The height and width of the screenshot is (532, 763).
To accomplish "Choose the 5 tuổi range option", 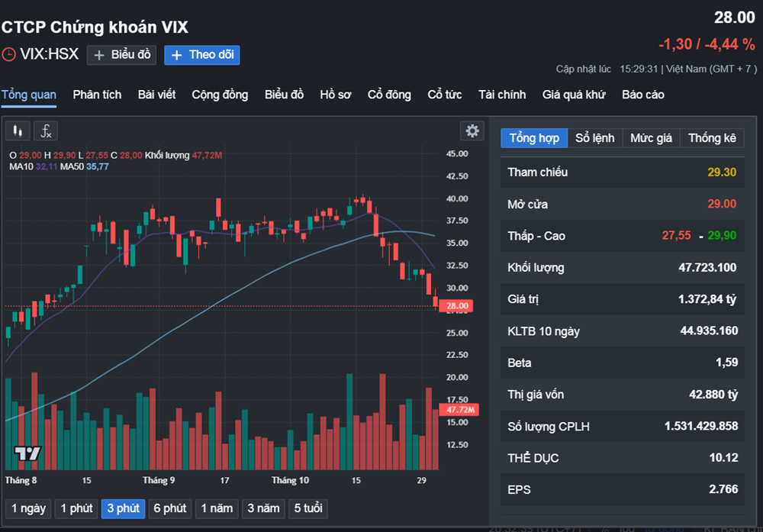I will [307, 508].
